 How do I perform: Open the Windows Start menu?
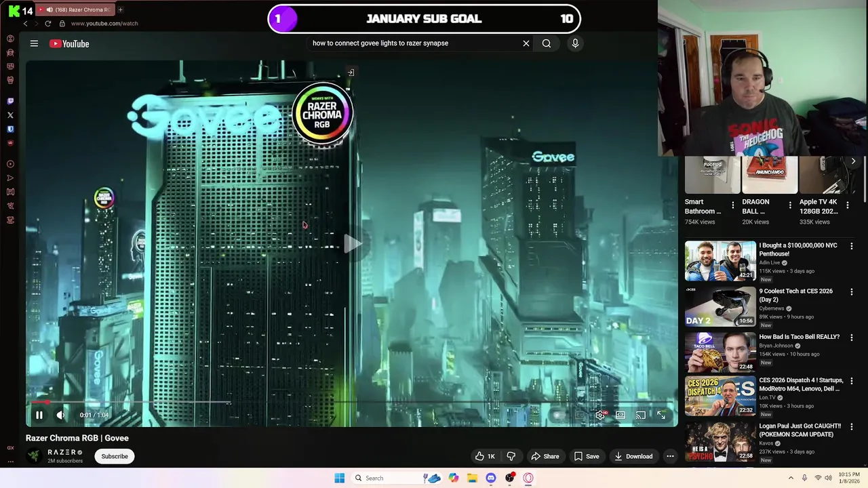tap(339, 478)
